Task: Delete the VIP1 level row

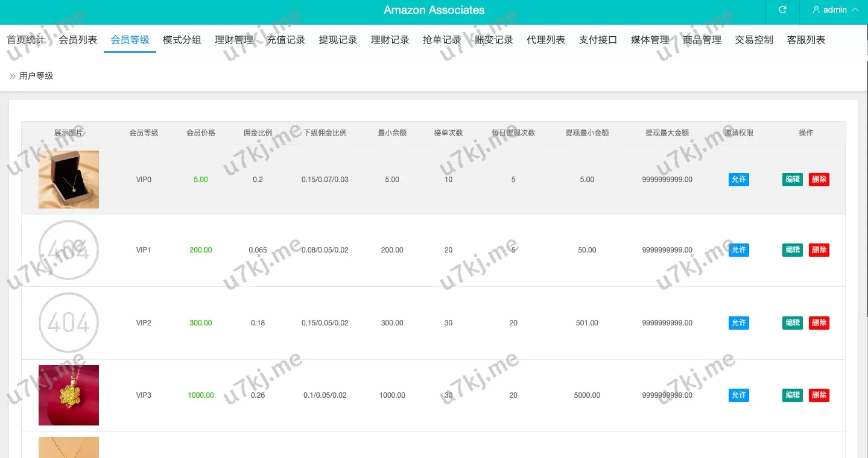Action: click(x=819, y=250)
